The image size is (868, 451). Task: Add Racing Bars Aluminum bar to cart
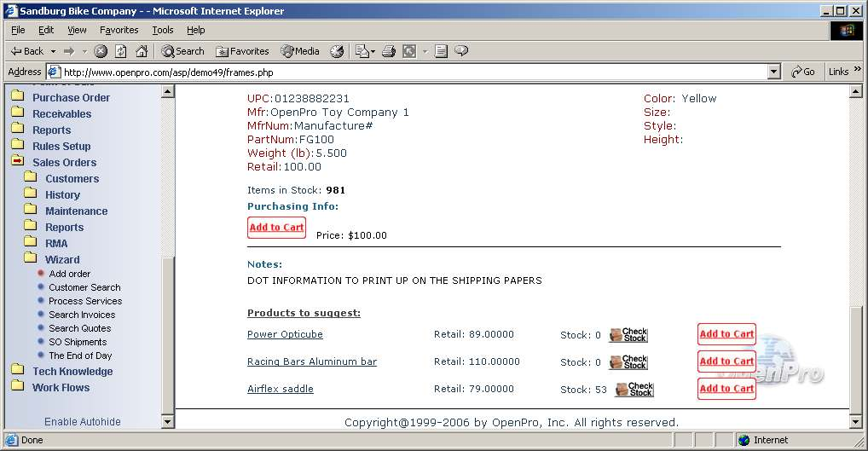click(x=726, y=361)
